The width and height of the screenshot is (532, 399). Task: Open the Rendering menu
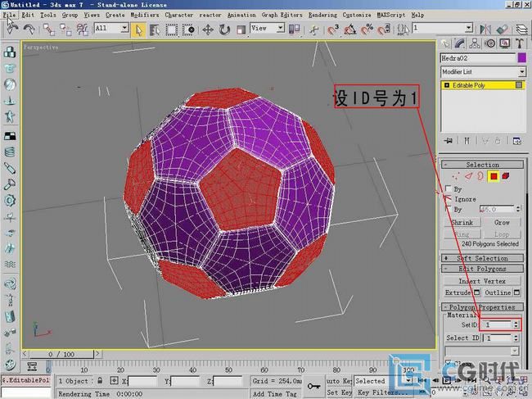pyautogui.click(x=322, y=15)
